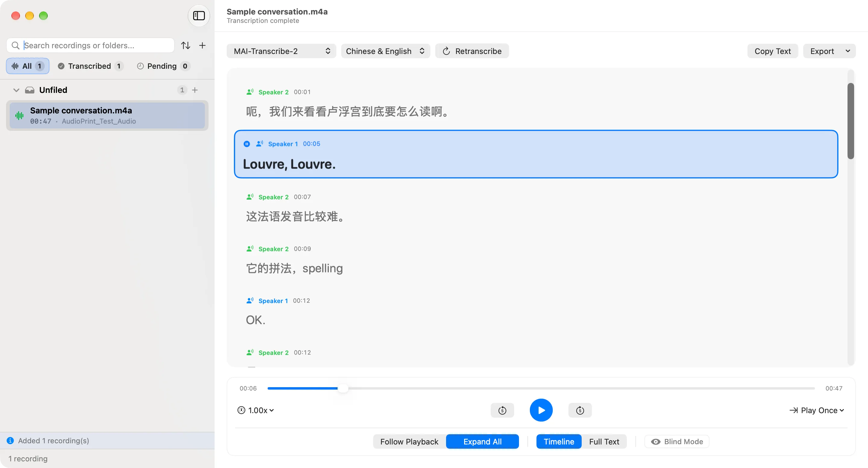
Task: Click the Copy Text button
Action: (772, 51)
